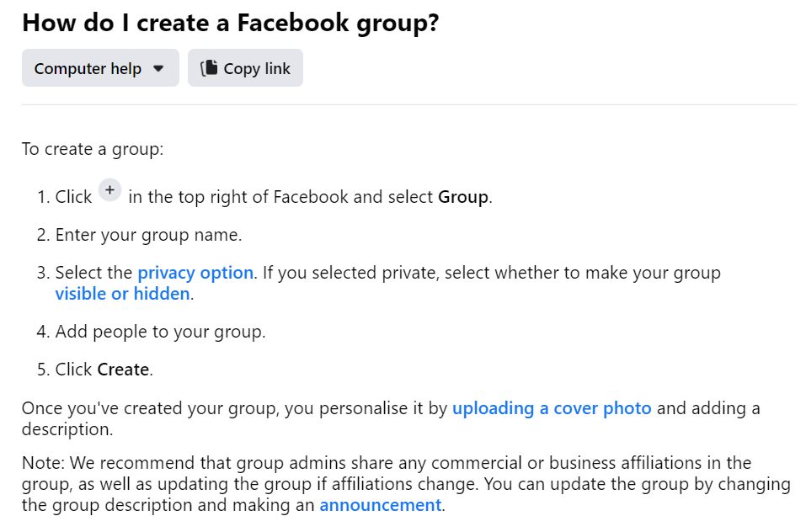806x532 pixels.
Task: Click the circular plus badge next to 'Click'
Action: coord(109,190)
